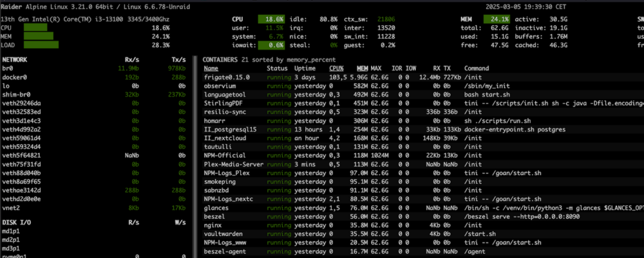
Task: Sort containers by CPU% column header
Action: click(x=336, y=68)
